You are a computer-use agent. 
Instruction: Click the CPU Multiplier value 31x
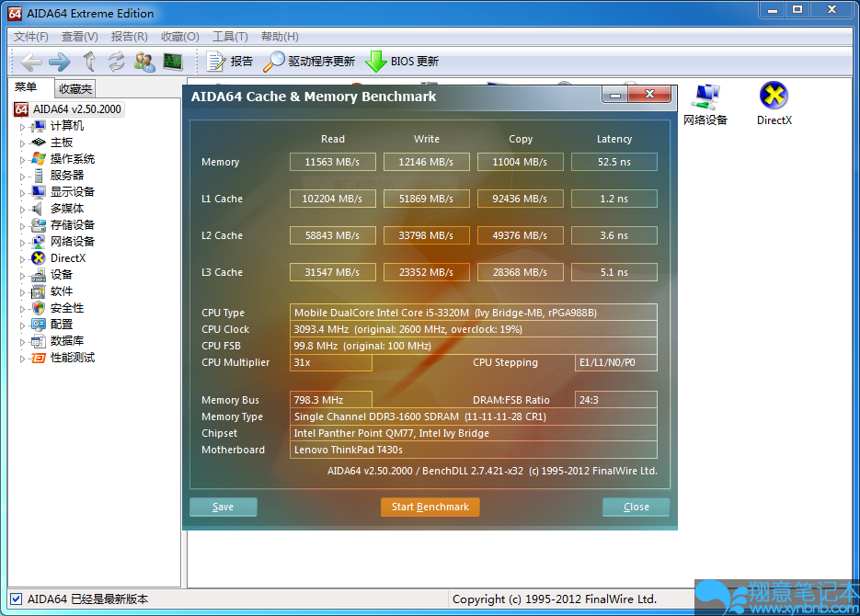click(x=331, y=362)
